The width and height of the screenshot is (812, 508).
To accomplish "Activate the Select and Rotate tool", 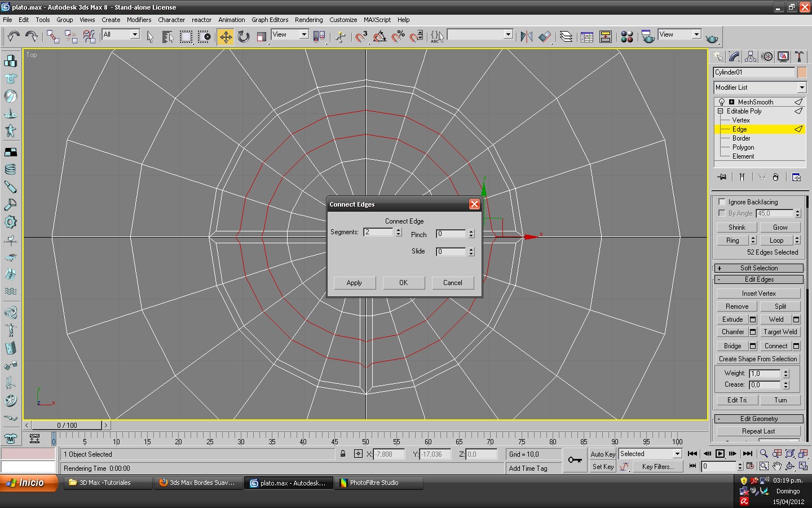I will click(244, 37).
